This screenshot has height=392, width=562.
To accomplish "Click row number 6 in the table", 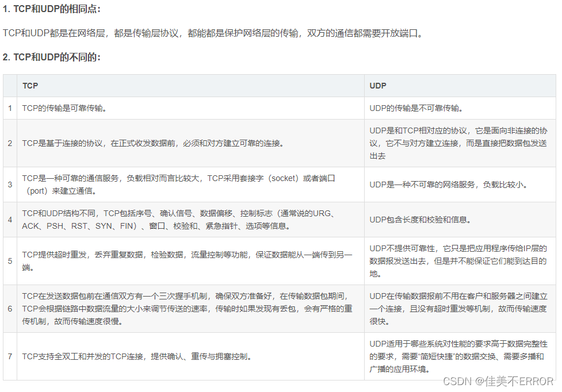I will pos(10,309).
